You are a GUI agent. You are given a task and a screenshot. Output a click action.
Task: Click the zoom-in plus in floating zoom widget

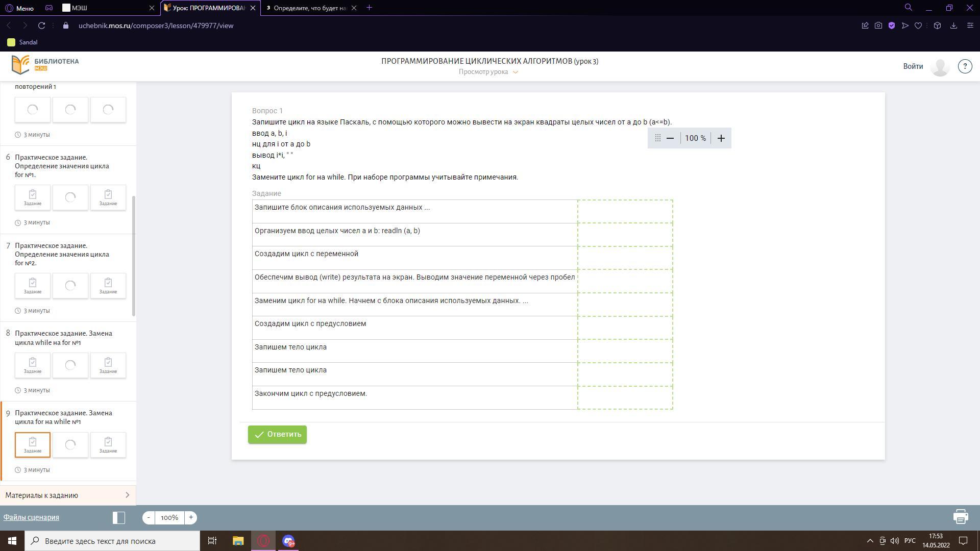pos(721,138)
